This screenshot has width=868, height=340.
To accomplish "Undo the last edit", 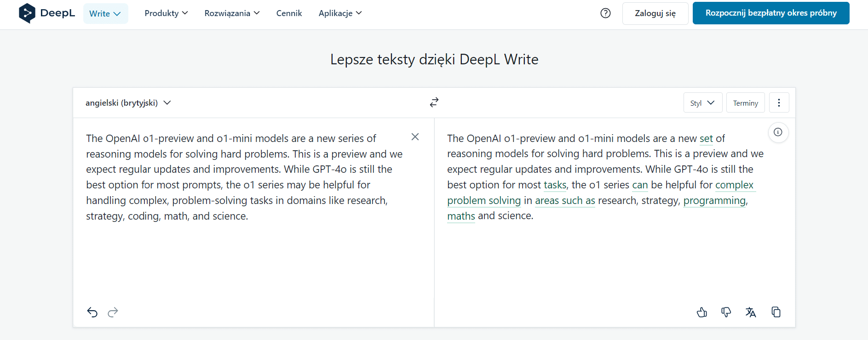I will [92, 312].
